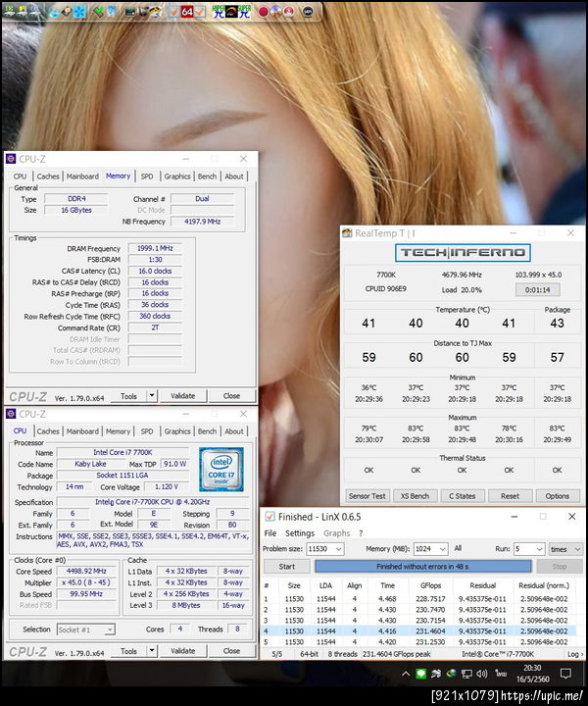Viewport: 588px width, 706px height.
Task: Select LinX result row 1 with 228.7517 GFlops
Action: tap(420, 599)
